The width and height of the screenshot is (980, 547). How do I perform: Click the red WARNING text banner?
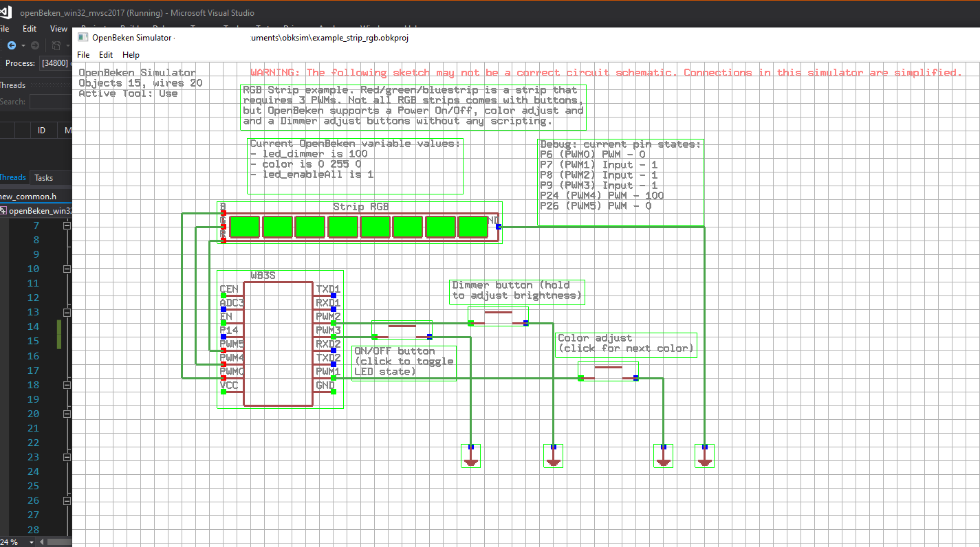pyautogui.click(x=605, y=72)
